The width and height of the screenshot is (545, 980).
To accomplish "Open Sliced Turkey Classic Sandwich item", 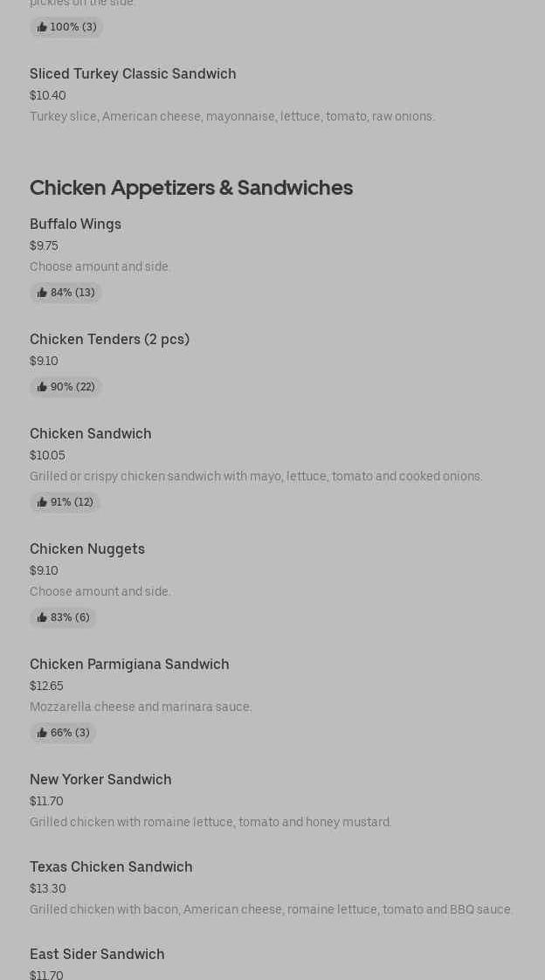I will click(133, 74).
